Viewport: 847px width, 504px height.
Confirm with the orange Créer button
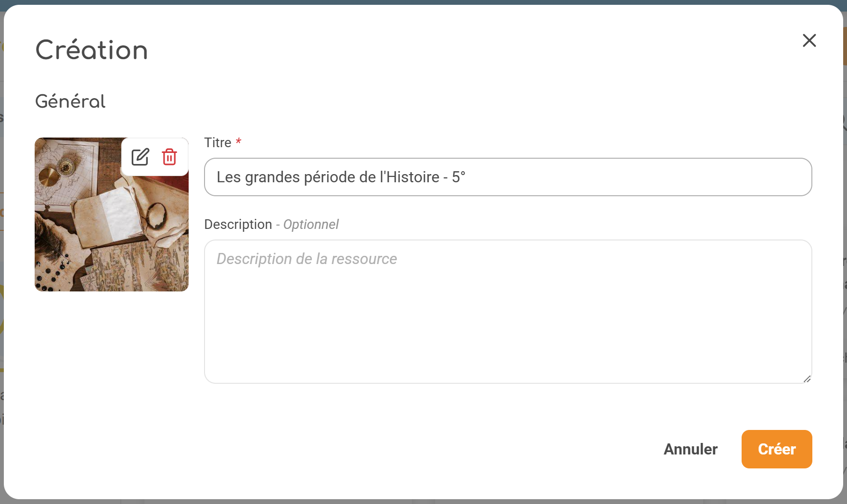(776, 449)
